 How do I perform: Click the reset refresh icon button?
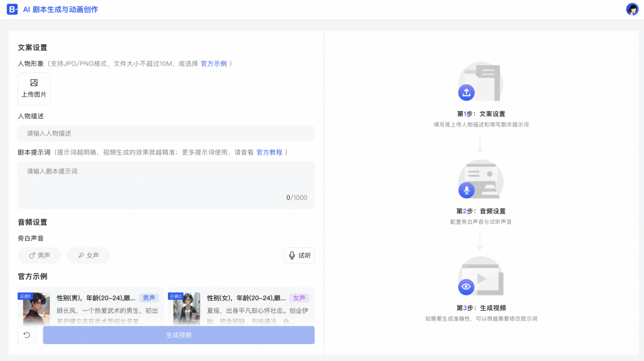(26, 335)
